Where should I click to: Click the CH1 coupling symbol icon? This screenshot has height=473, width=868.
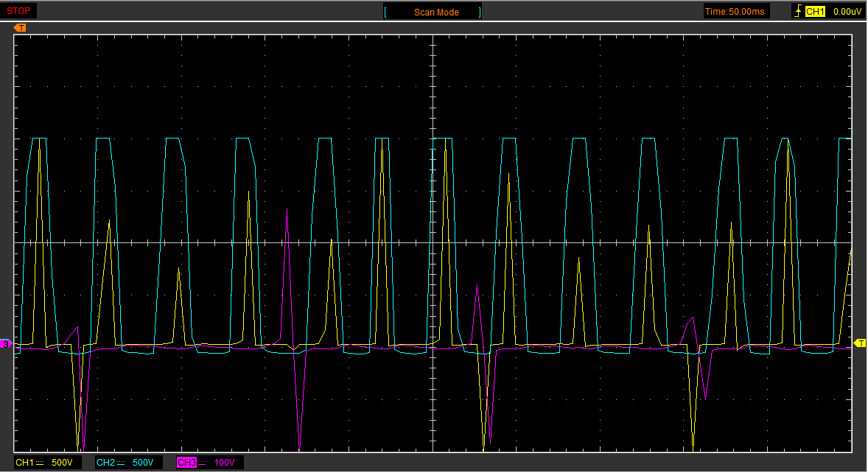click(41, 463)
